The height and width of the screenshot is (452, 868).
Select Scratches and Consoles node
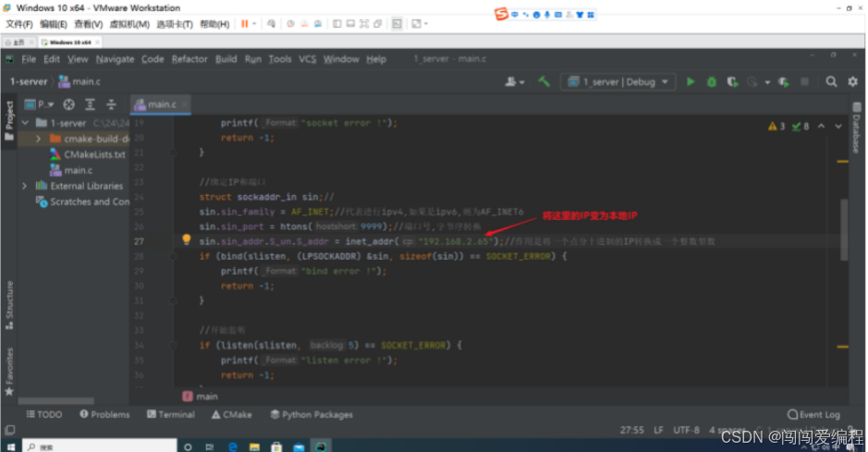pos(82,202)
